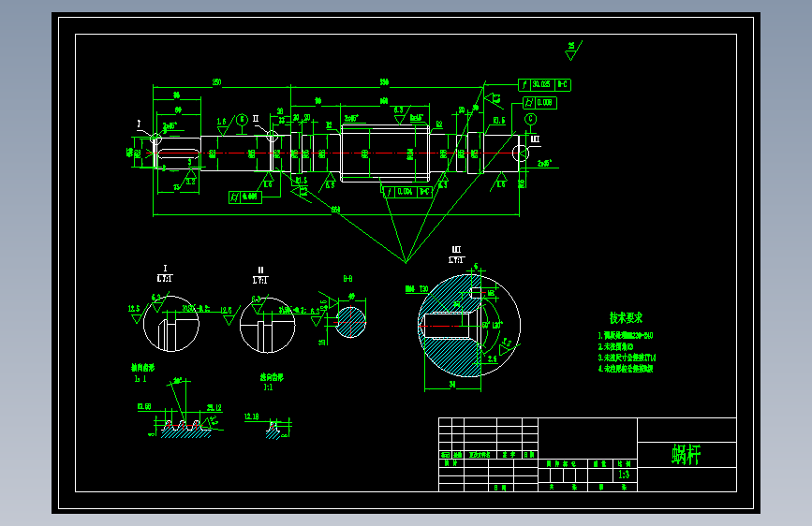This screenshot has height=526, width=812.
Task: Click the 蜗杆 title in the title block
Action: [687, 455]
